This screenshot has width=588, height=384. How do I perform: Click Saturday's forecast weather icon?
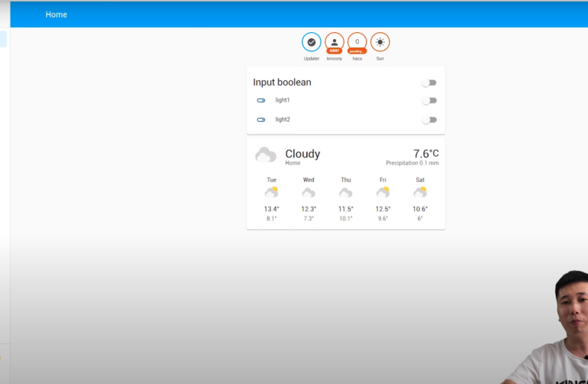click(420, 193)
